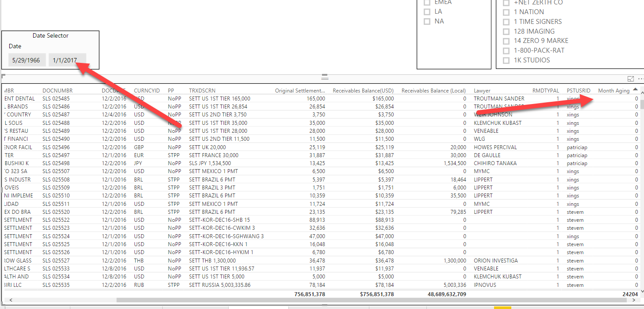Screen dimensions: 644x309
Task: Select lawyer cell CHIHIRO TANAKA
Action: pyautogui.click(x=495, y=163)
